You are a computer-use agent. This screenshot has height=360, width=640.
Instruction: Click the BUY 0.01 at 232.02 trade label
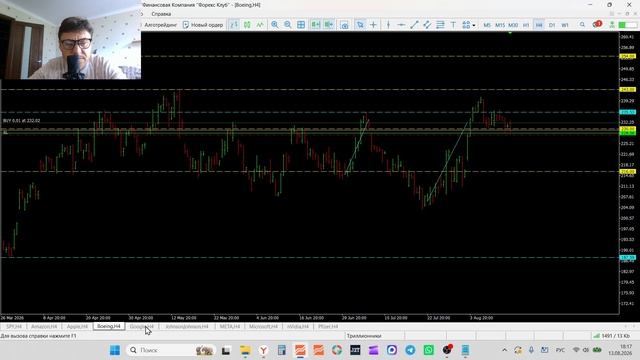tap(22, 121)
